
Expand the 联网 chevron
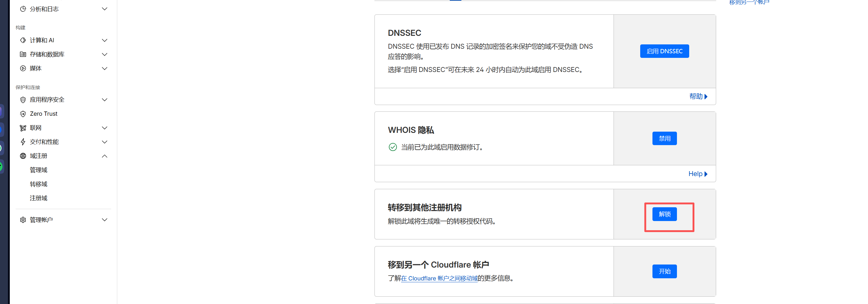pyautogui.click(x=104, y=128)
